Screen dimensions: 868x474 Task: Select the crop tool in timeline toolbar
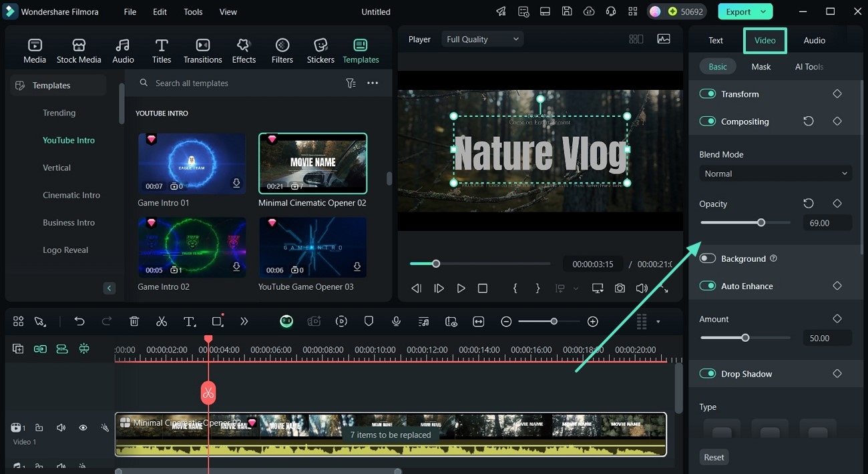[217, 321]
